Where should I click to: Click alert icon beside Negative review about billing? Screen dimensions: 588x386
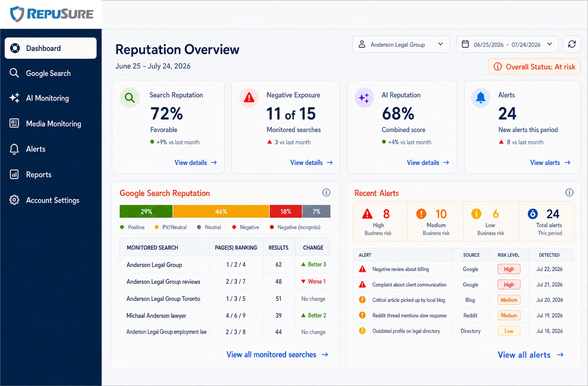pyautogui.click(x=362, y=269)
